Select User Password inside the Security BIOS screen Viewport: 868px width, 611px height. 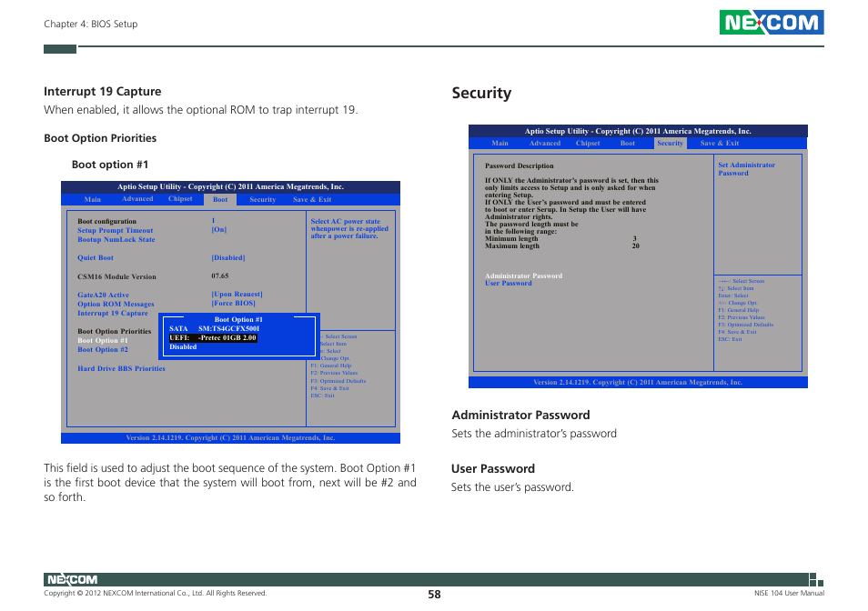click(x=509, y=283)
